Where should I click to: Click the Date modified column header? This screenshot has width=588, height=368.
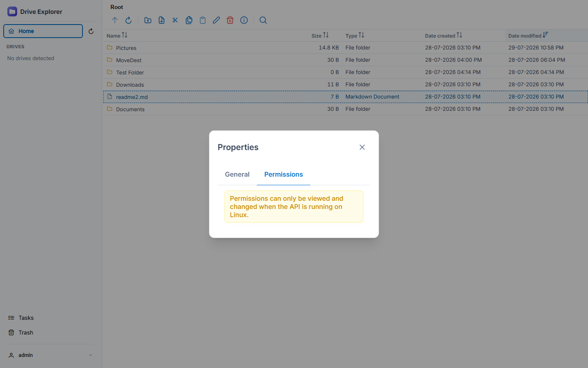(x=546, y=36)
